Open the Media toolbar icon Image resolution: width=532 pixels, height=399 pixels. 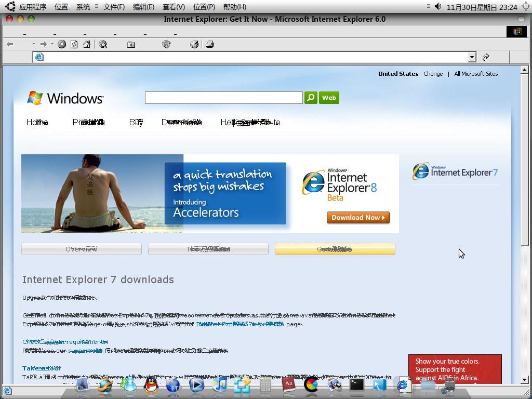coord(166,45)
